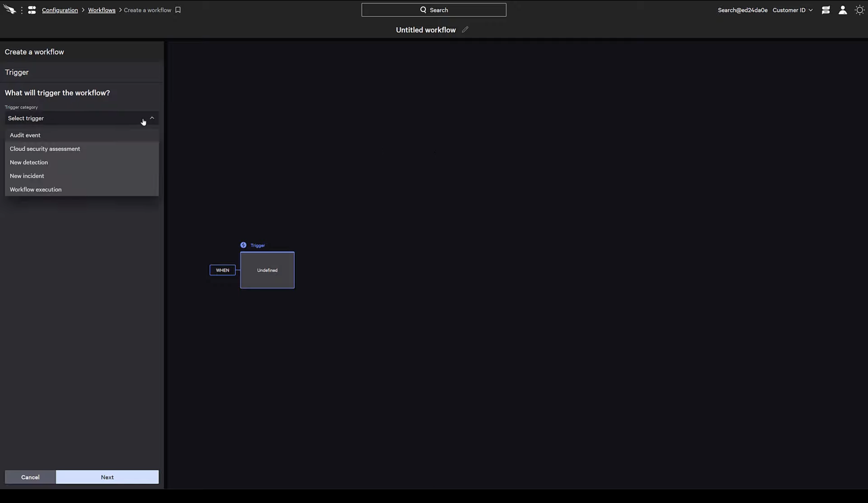Choose Cloud security assessment option
The height and width of the screenshot is (503, 868).
[45, 149]
